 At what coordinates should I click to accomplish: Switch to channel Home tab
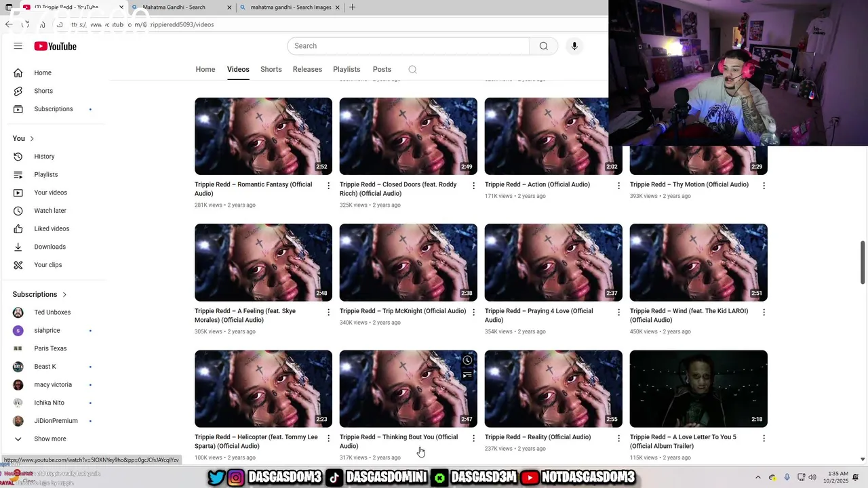pos(205,69)
